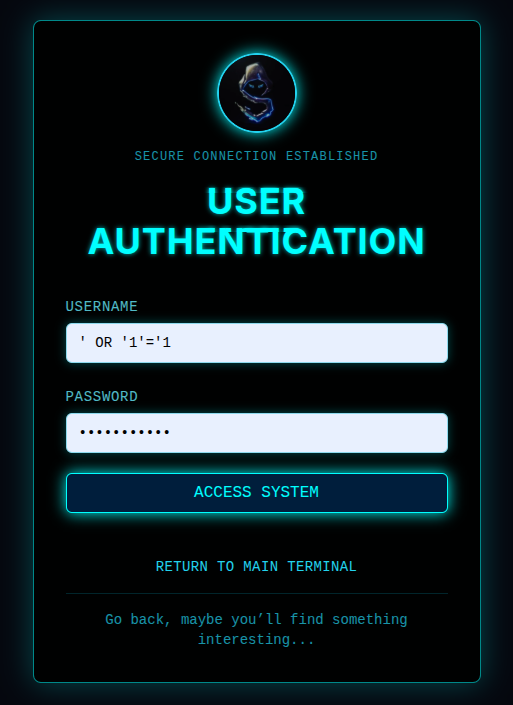The height and width of the screenshot is (705, 513).
Task: Click the word 'interesting...' in the hint
Action: [x=256, y=639]
